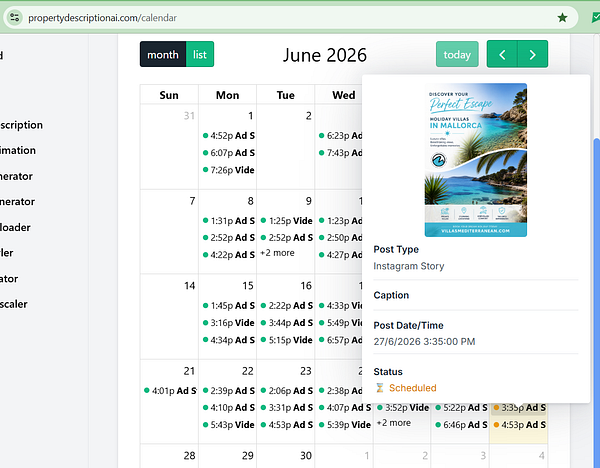
Task: Select the June 28 day number
Action: point(189,456)
